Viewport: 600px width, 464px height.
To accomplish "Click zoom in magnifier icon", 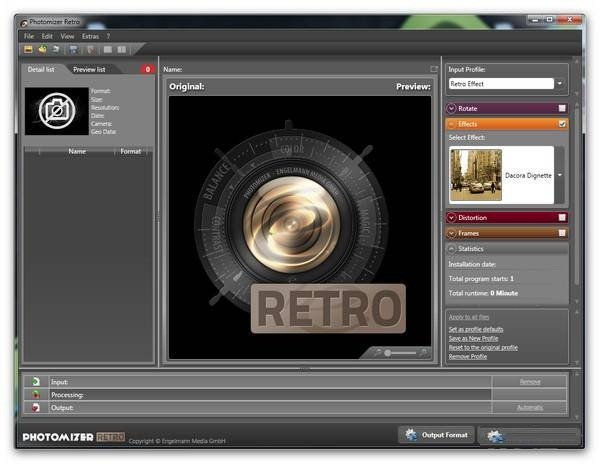I will pyautogui.click(x=423, y=352).
